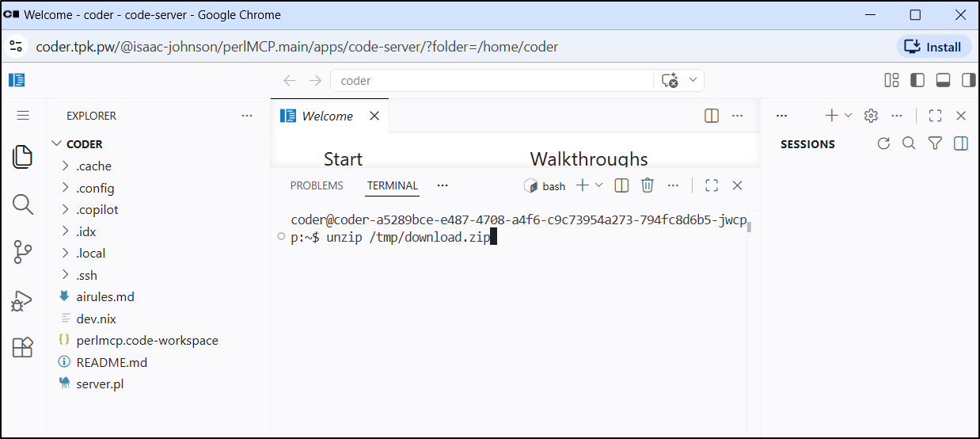Kill terminal with the trash icon
980x439 pixels.
click(647, 185)
